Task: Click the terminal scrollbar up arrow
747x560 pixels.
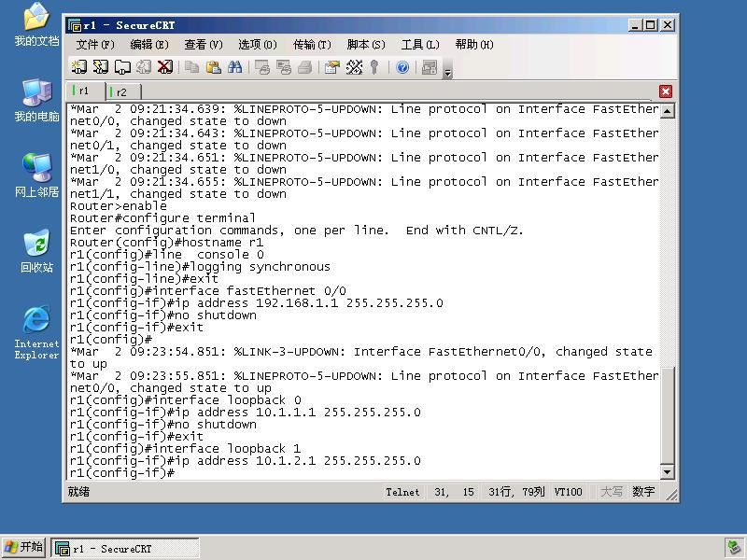Action: pos(668,111)
